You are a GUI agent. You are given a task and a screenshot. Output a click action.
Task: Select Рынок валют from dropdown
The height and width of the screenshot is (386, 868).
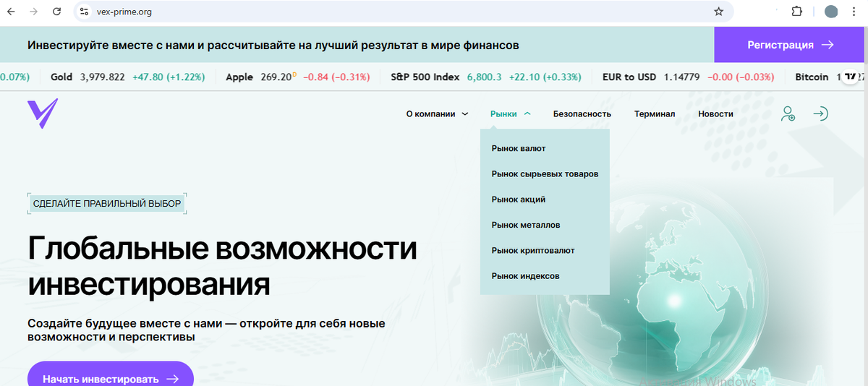point(519,148)
